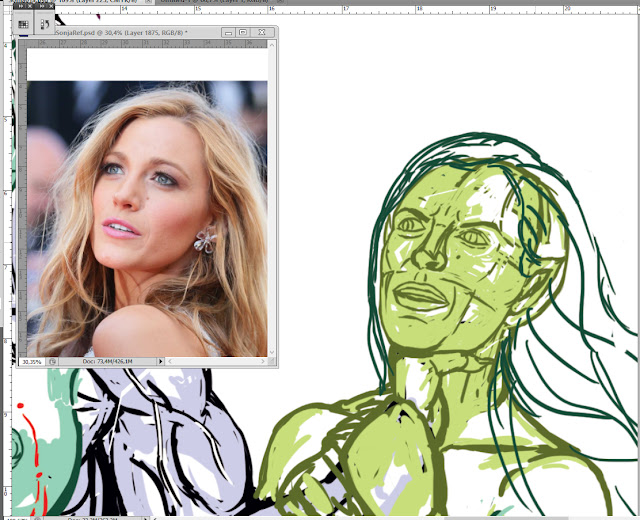The image size is (640, 520).
Task: Expand the second collapsed panel dock arrows
Action: click(x=42, y=6)
